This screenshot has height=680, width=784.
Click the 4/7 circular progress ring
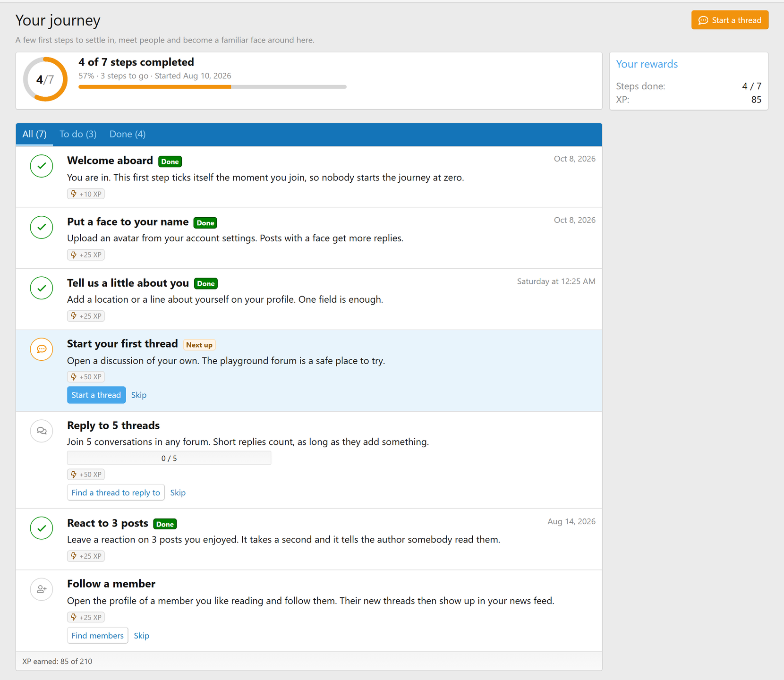45,79
